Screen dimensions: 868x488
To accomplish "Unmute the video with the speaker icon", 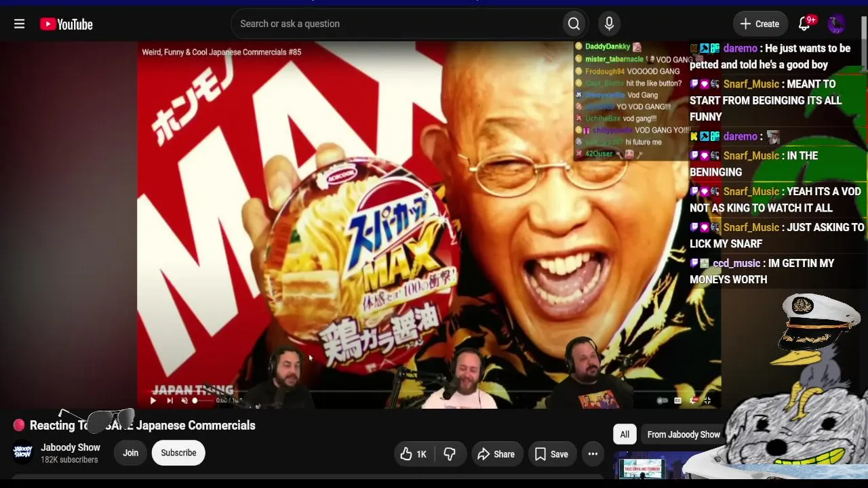I will pos(184,401).
